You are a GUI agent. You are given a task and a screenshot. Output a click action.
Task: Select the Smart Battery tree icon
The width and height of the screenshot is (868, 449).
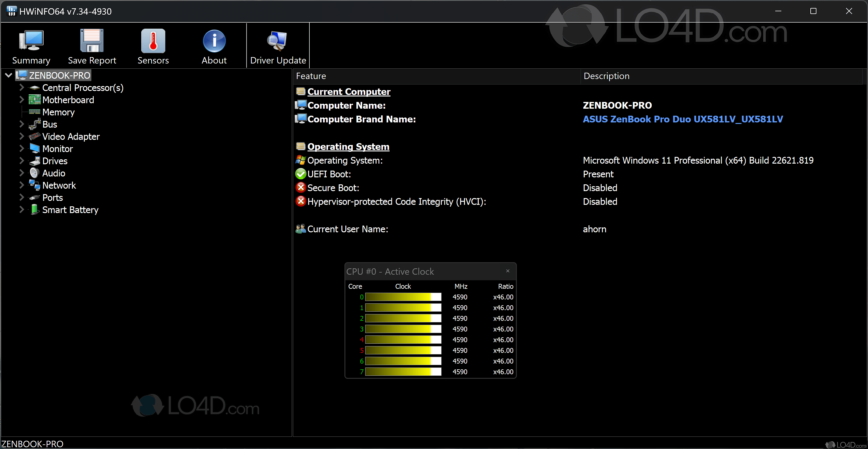(x=34, y=210)
